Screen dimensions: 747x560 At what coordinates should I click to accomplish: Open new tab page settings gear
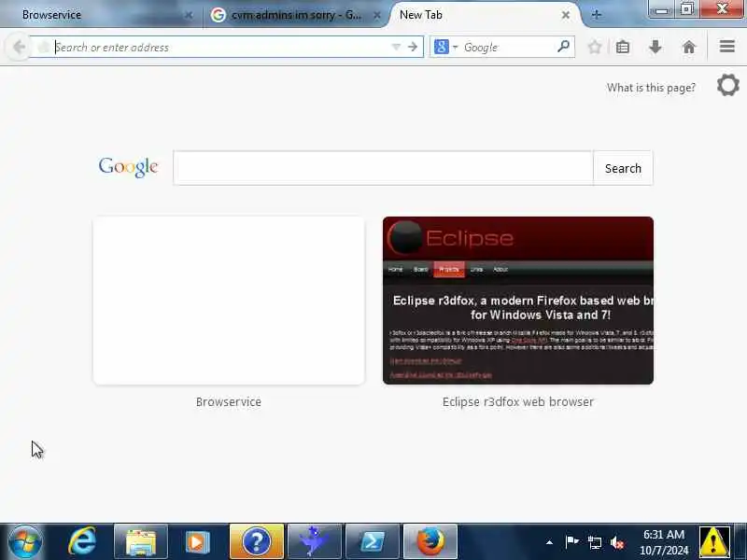tap(728, 86)
